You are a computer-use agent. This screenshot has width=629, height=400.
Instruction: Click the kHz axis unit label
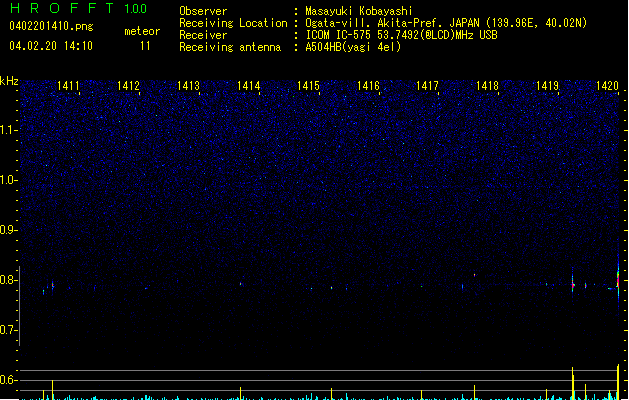tap(9, 81)
